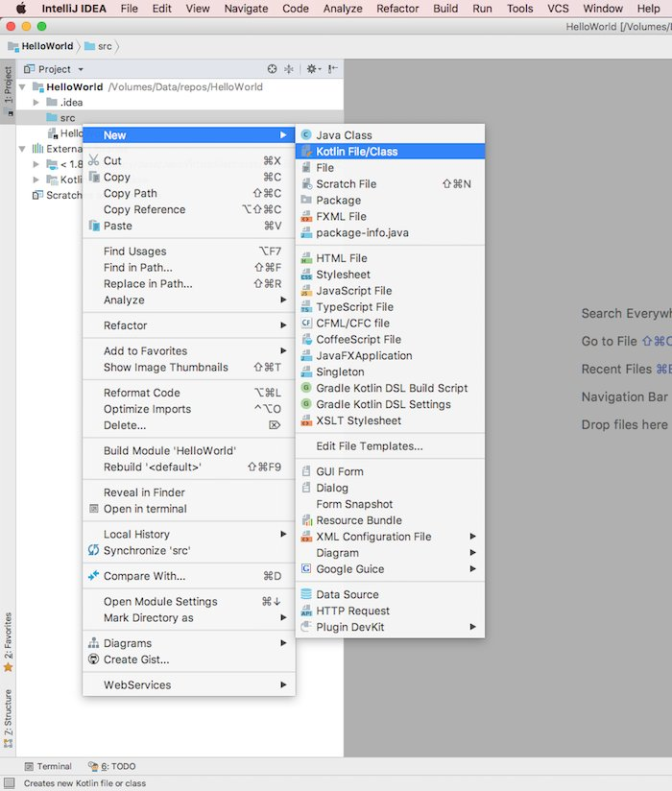
Task: Click the Apple menu logo
Action: pyautogui.click(x=21, y=9)
